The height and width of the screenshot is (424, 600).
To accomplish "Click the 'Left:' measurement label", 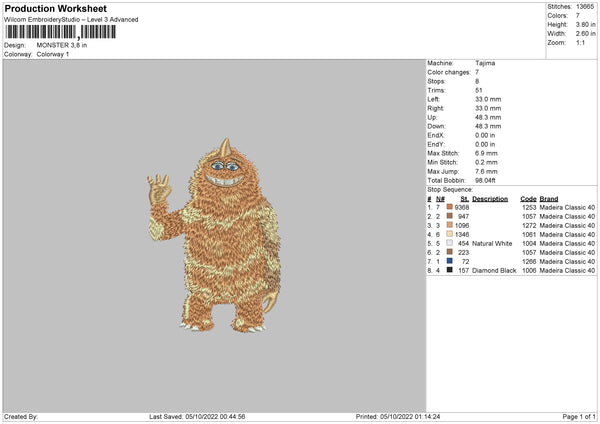I will tap(434, 99).
